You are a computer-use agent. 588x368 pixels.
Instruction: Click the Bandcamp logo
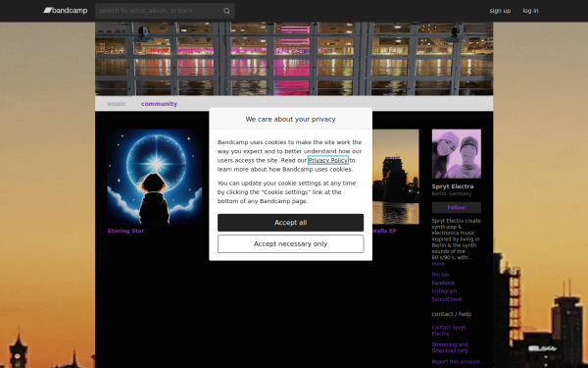66,11
